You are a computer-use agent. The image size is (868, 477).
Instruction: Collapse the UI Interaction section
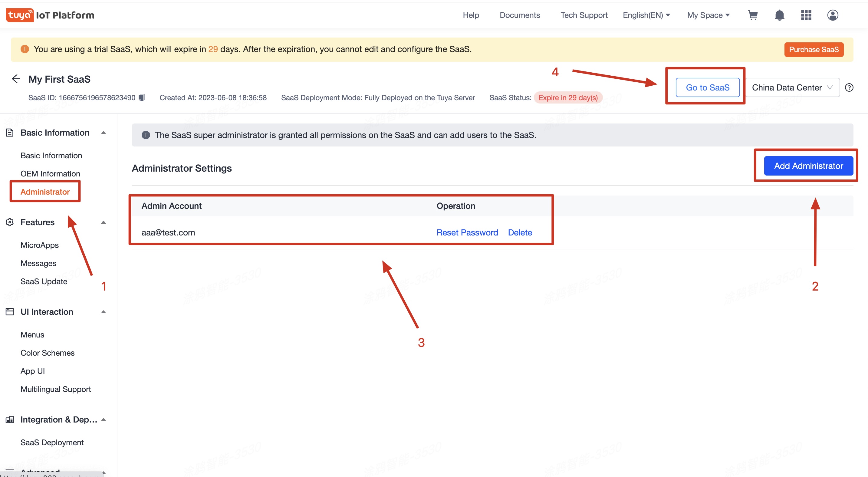[104, 312]
